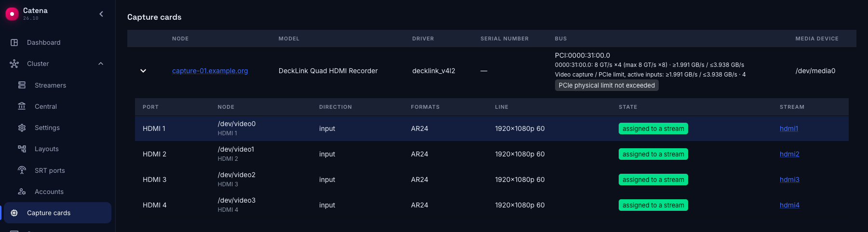The height and width of the screenshot is (232, 868).
Task: Click the DIRECTION column header
Action: click(335, 107)
